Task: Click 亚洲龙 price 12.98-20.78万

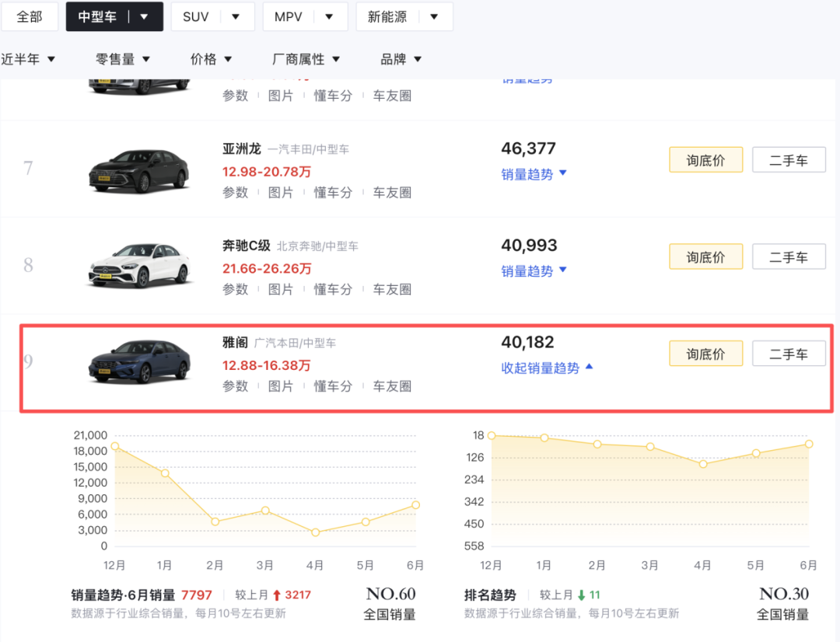Action: [267, 172]
